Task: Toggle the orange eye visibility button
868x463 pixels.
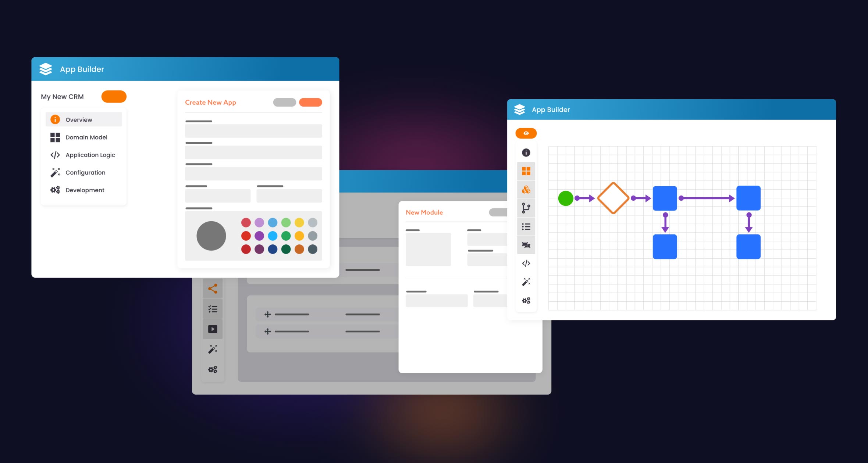Action: point(526,133)
